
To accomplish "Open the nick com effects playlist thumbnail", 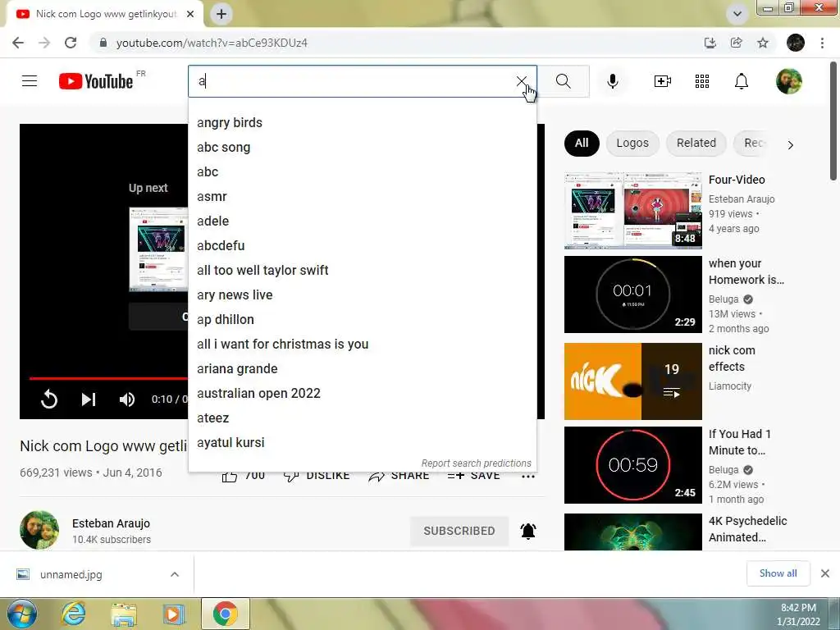I will tap(632, 381).
